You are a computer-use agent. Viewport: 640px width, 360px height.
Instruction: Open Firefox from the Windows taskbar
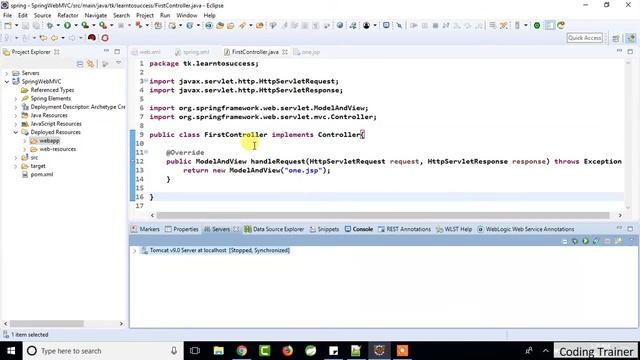(x=288, y=351)
